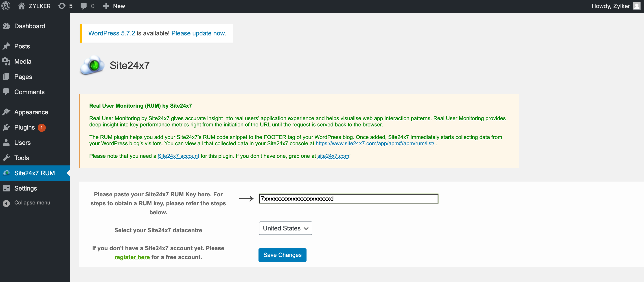The width and height of the screenshot is (644, 282).
Task: Go to the Settings menu
Action: pyautogui.click(x=26, y=188)
